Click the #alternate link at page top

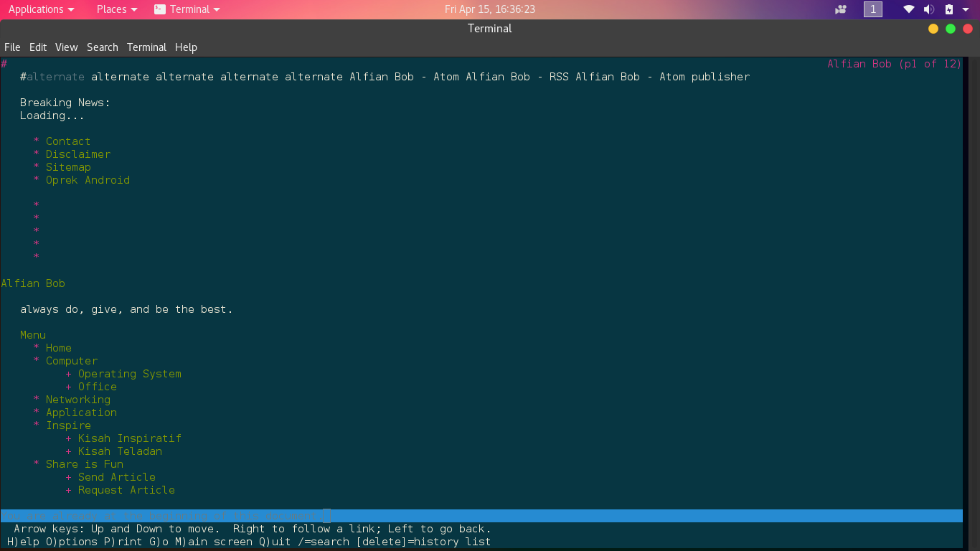pos(52,77)
